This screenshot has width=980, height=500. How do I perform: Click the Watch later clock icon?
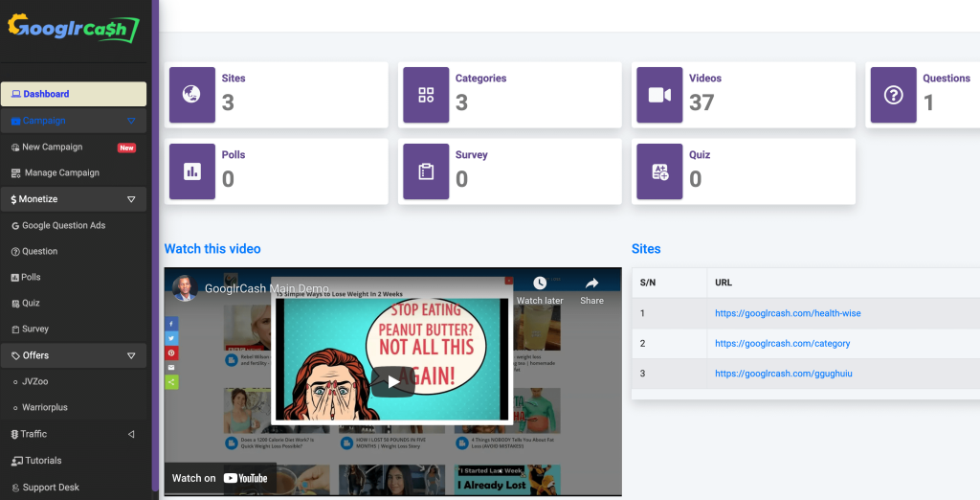click(x=540, y=284)
